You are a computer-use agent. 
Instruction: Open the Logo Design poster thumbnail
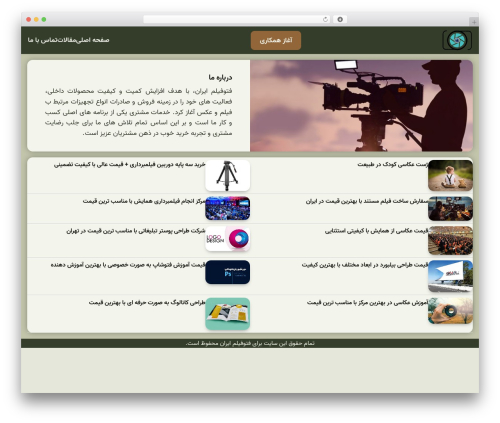point(228,239)
